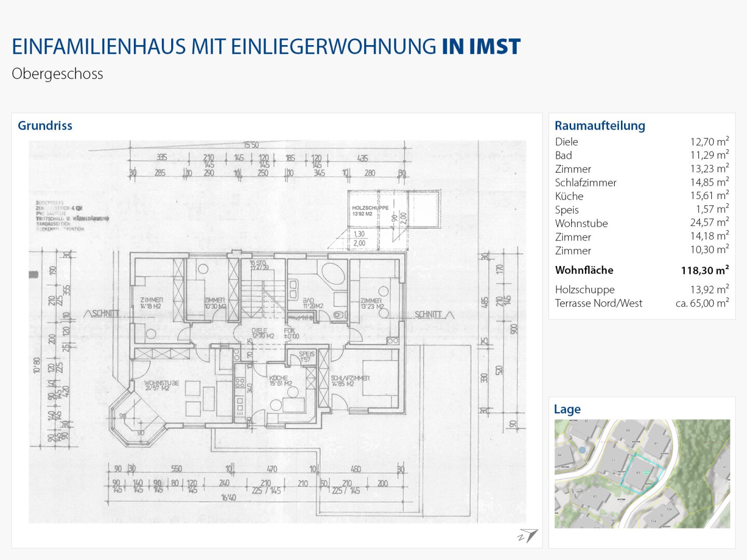Click the 'ZIMMER 10'30 M2' plan label
Image resolution: width=747 pixels, height=560 pixels.
pos(215,303)
